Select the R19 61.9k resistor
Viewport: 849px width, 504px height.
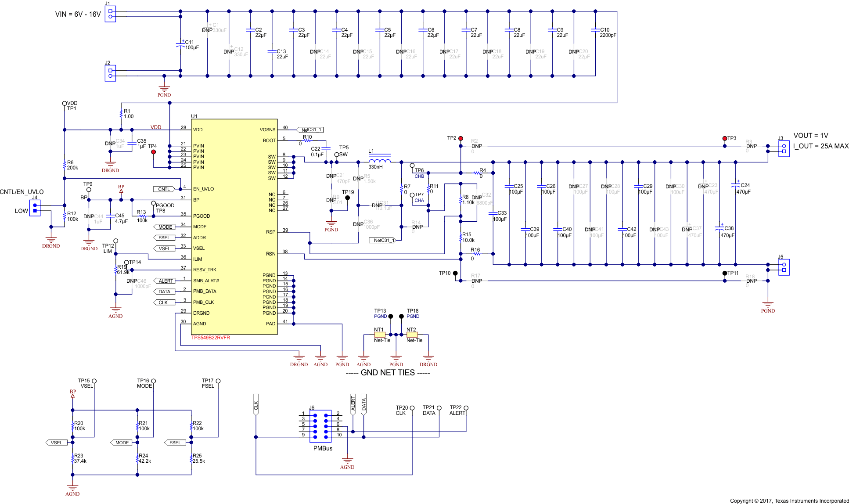pyautogui.click(x=116, y=270)
